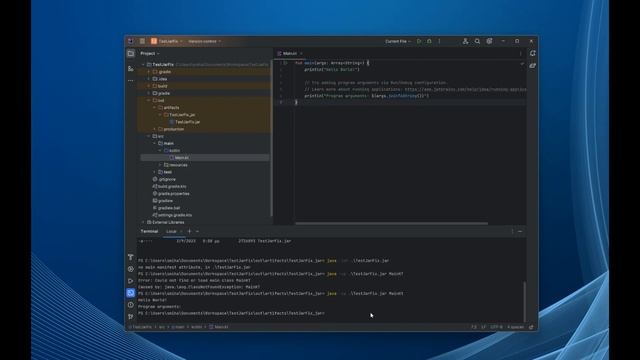Open the Current File run configuration dropdown
Image resolution: width=640 pixels, height=360 pixels.
pyautogui.click(x=398, y=41)
